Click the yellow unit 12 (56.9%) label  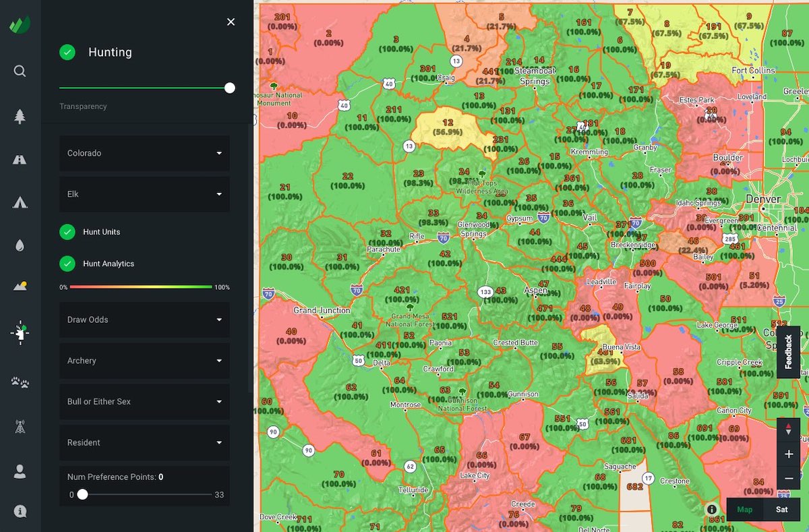click(x=448, y=127)
